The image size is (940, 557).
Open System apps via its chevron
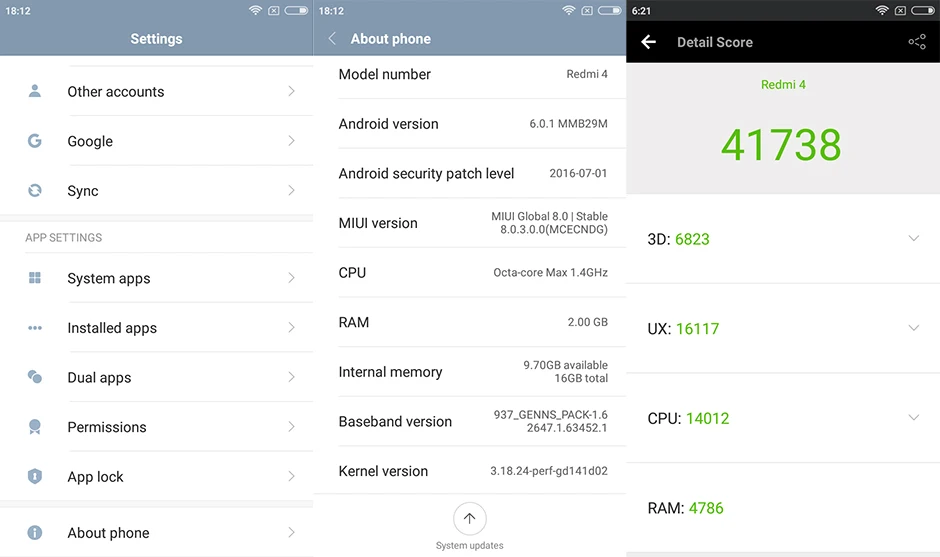point(291,278)
